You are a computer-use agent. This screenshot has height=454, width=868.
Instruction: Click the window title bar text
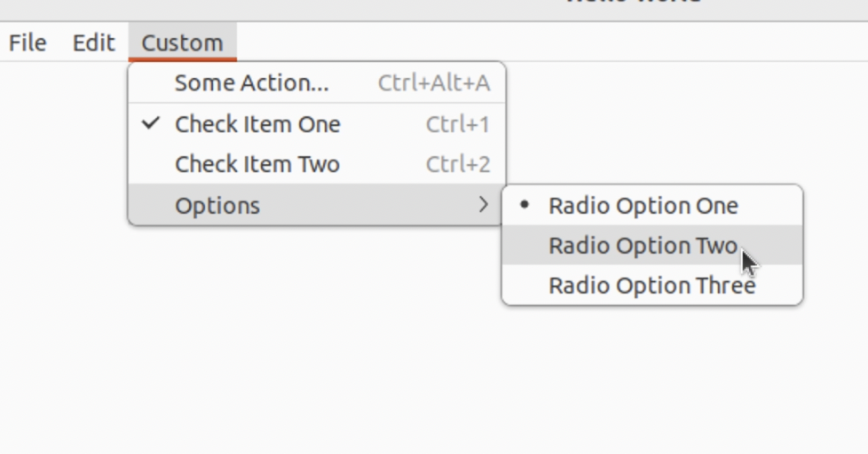[x=634, y=4]
